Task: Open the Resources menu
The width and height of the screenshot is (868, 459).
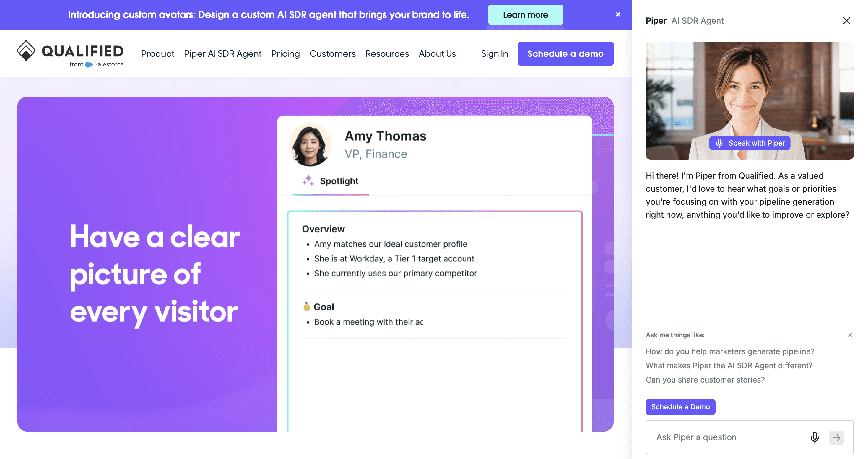Action: tap(387, 53)
